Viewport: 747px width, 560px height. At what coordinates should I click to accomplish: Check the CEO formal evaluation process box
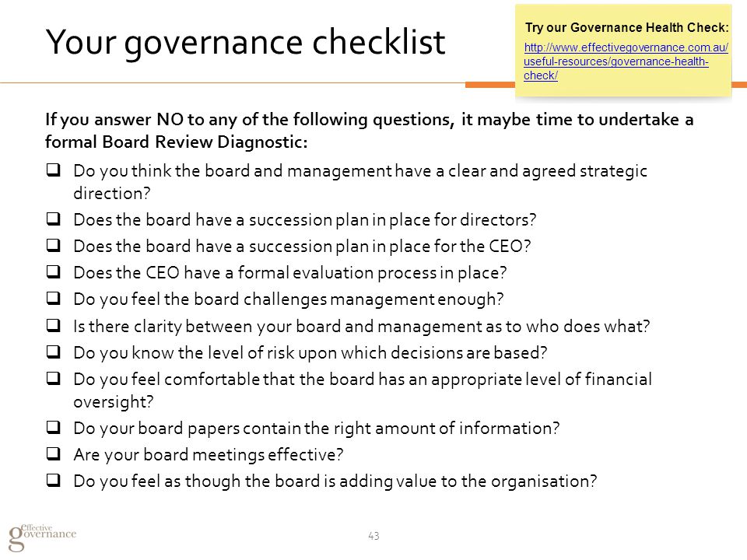pyautogui.click(x=54, y=271)
